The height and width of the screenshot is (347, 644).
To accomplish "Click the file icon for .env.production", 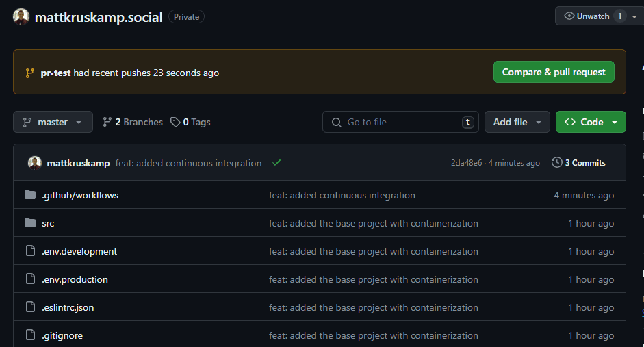I will tap(30, 279).
